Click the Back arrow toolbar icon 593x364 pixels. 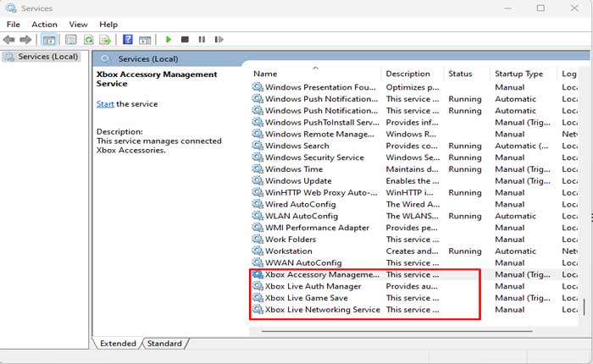point(9,40)
